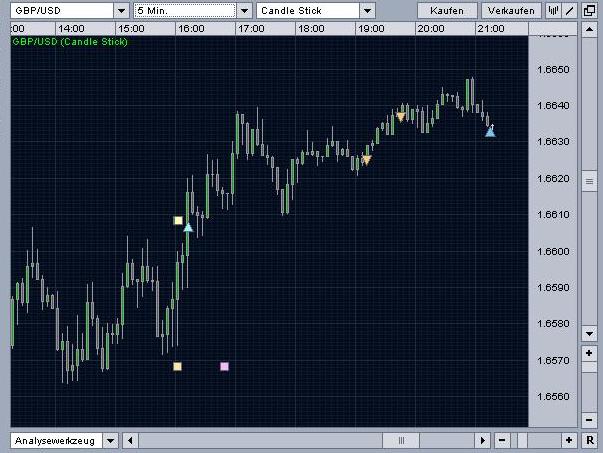Click the yellow square marker near 1.6570

click(177, 366)
